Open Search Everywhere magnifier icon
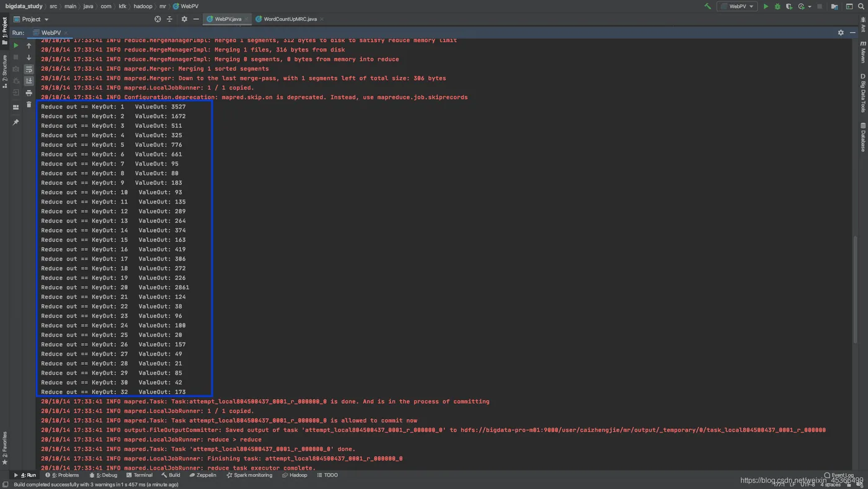This screenshot has height=489, width=868. [861, 6]
